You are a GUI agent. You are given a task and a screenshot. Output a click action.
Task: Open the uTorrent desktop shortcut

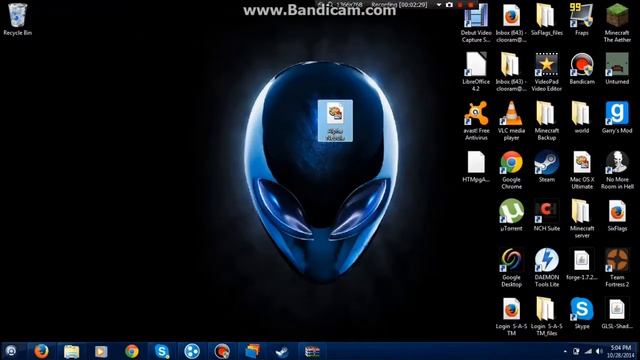pyautogui.click(x=511, y=215)
